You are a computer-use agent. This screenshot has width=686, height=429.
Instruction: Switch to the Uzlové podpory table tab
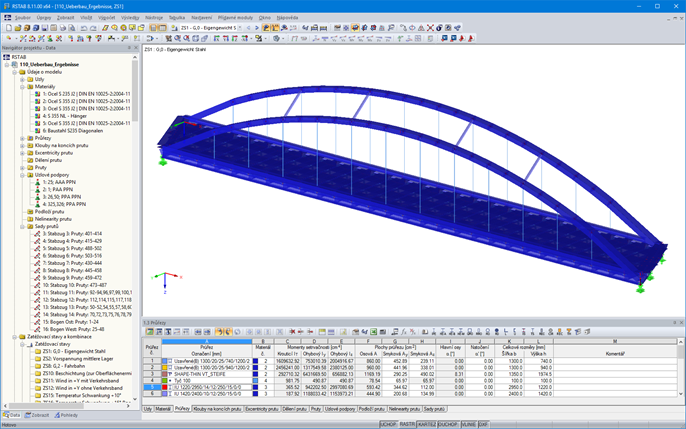[340, 409]
